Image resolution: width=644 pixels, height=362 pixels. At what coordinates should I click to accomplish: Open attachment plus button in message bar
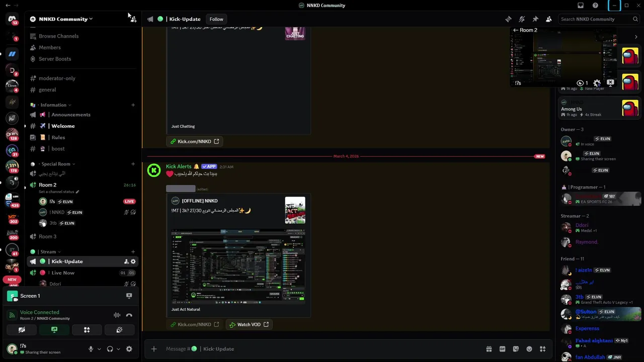pyautogui.click(x=154, y=349)
